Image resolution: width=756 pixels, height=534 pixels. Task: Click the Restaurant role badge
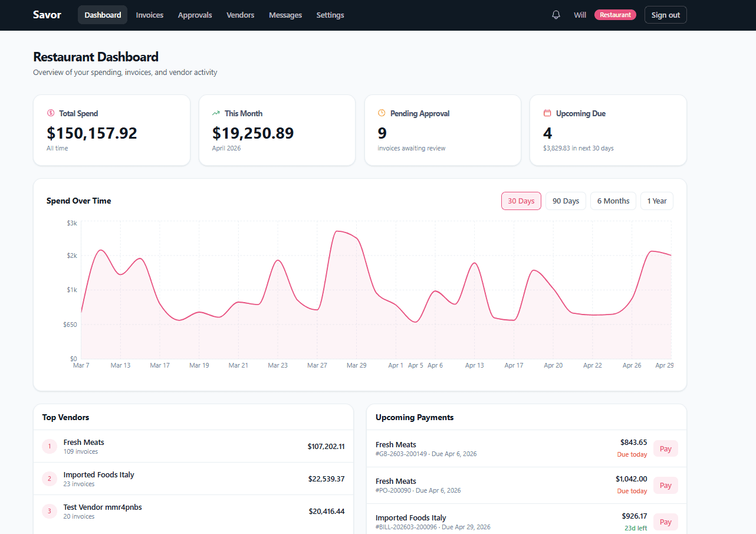615,14
